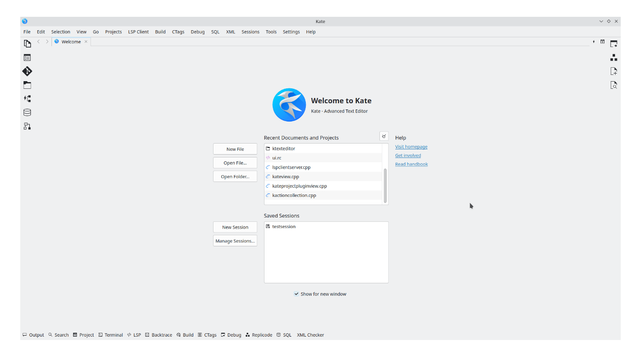Click the new document icon on the right
Viewport: 641px width, 364px height.
pos(614,71)
